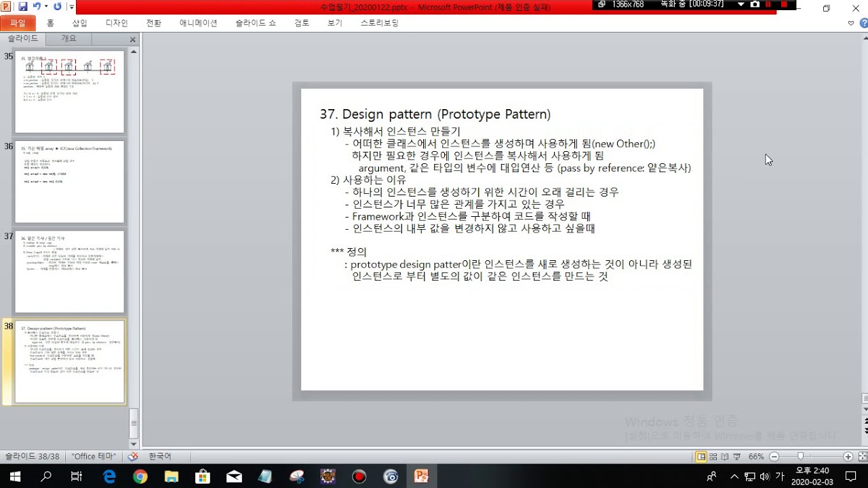Click the zoom slider handle
This screenshot has width=868, height=488.
tap(800, 457)
